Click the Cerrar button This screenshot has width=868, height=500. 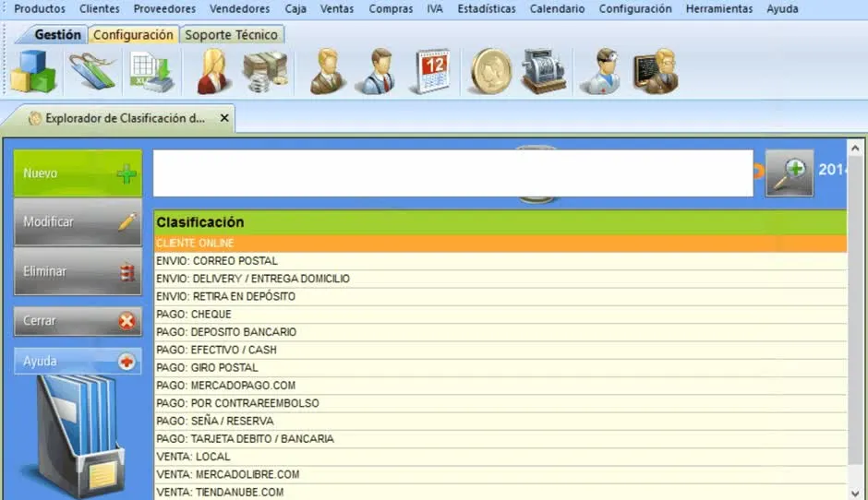point(78,321)
